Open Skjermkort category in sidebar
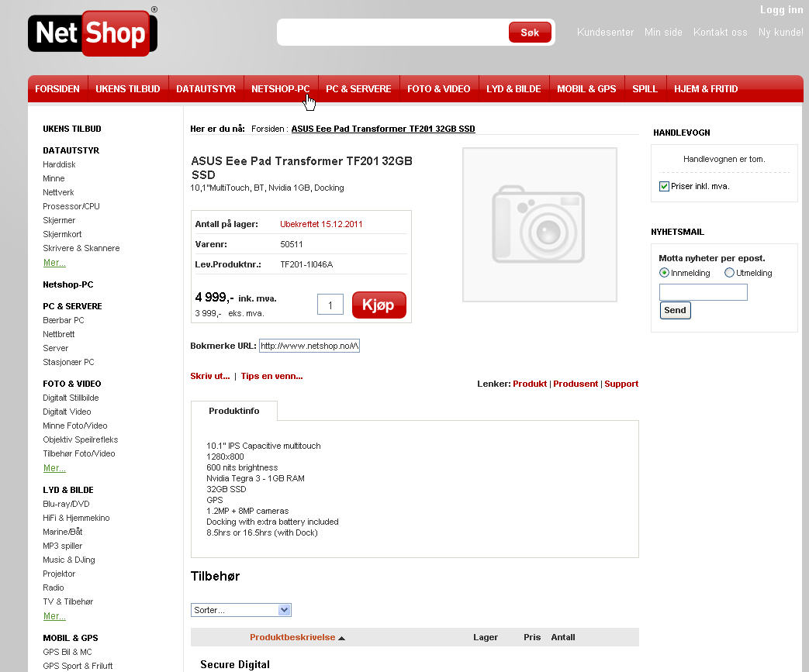Screen dimensions: 809x672 point(62,234)
